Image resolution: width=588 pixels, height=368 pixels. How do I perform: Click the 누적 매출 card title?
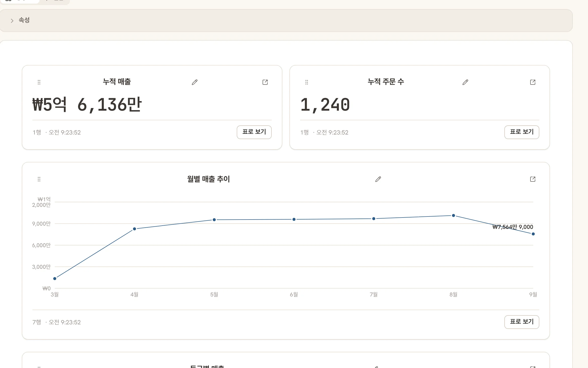pos(117,82)
